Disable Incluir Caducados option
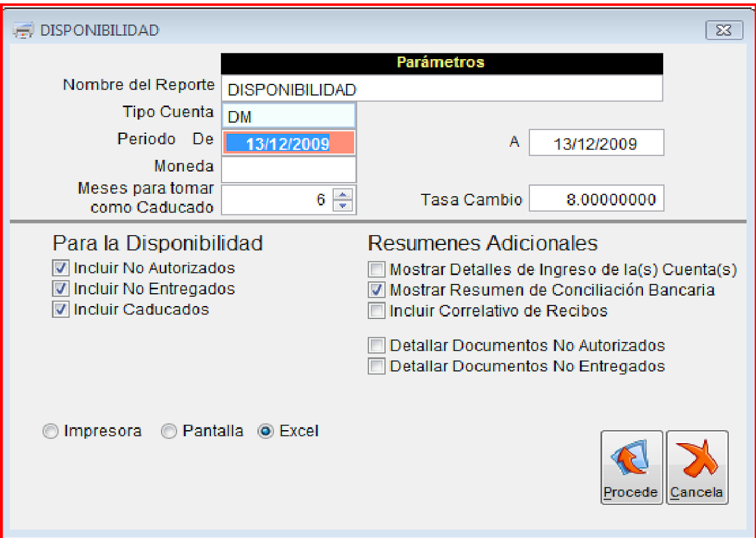 [x=61, y=309]
